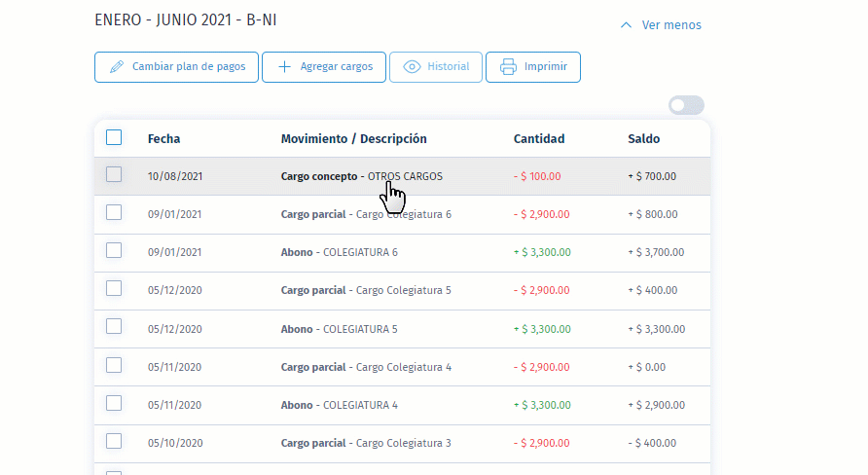Image resolution: width=868 pixels, height=475 pixels.
Task: Click the balance + $ 3,700.00
Action: [656, 252]
